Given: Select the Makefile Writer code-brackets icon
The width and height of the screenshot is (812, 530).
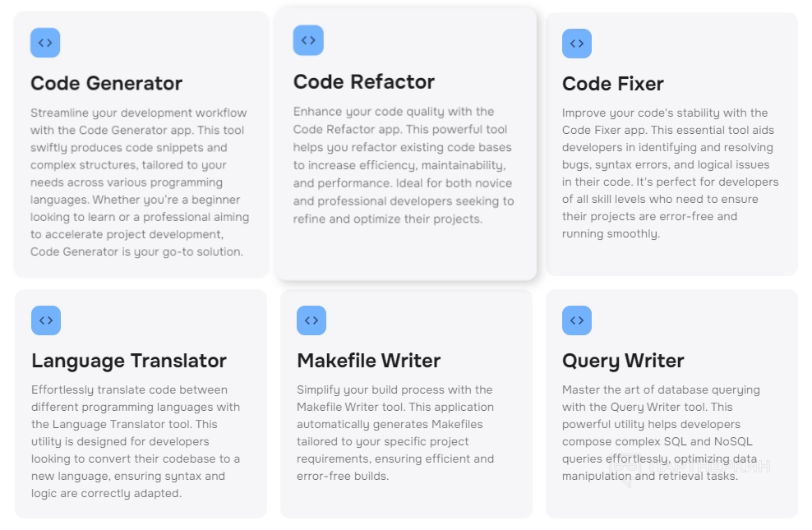Looking at the screenshot, I should (x=311, y=320).
